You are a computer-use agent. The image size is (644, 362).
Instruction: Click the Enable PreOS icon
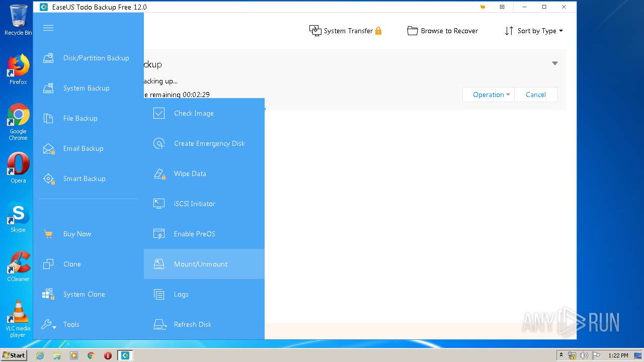(x=159, y=234)
